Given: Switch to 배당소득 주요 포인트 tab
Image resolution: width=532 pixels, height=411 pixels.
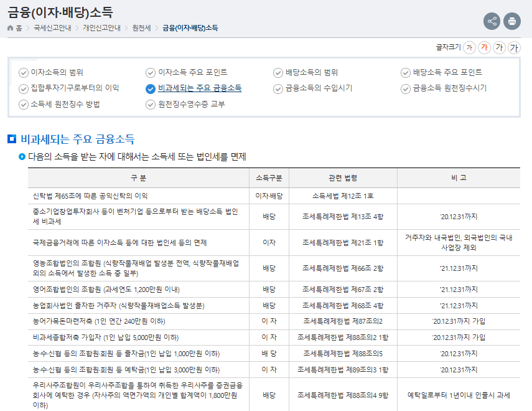Looking at the screenshot, I should (x=447, y=72).
